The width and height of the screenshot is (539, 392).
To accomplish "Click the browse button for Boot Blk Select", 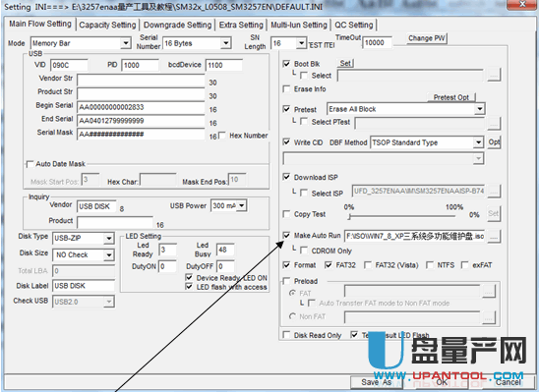I will click(x=494, y=75).
